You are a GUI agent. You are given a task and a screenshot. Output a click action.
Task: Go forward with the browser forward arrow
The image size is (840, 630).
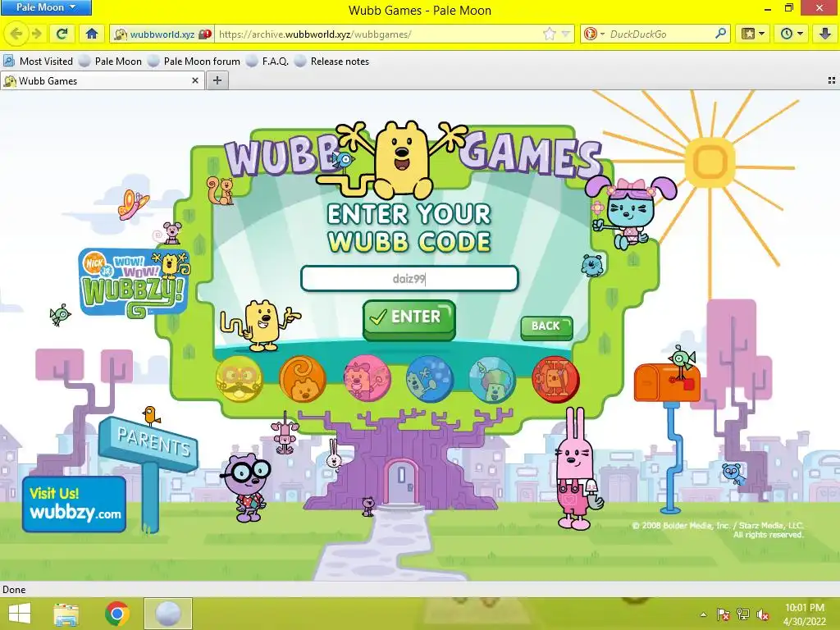(36, 34)
